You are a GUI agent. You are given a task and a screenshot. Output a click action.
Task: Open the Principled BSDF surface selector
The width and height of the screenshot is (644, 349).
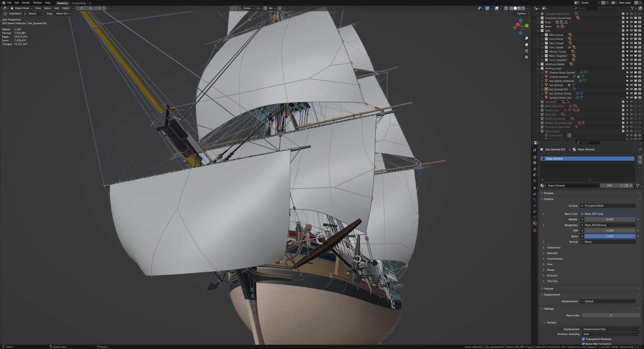coord(607,206)
